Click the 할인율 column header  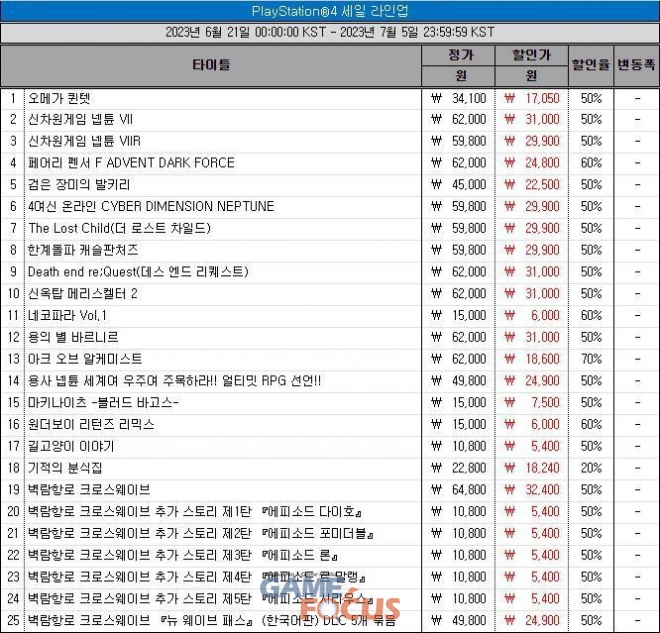[x=591, y=65]
